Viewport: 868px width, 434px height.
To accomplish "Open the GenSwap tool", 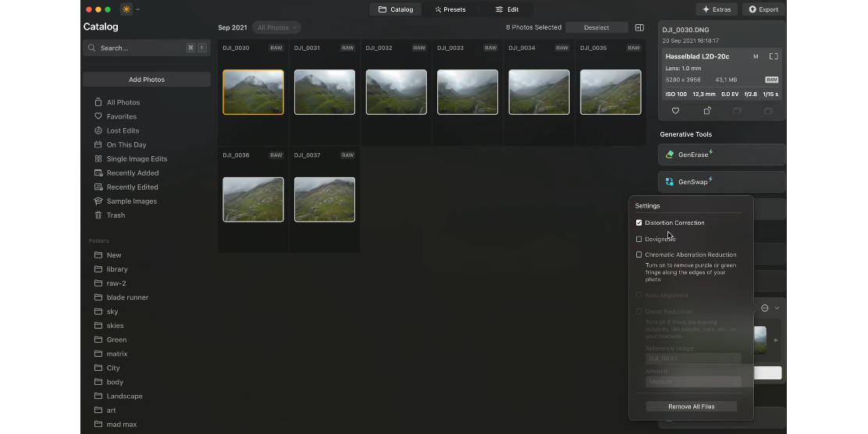I will point(721,182).
